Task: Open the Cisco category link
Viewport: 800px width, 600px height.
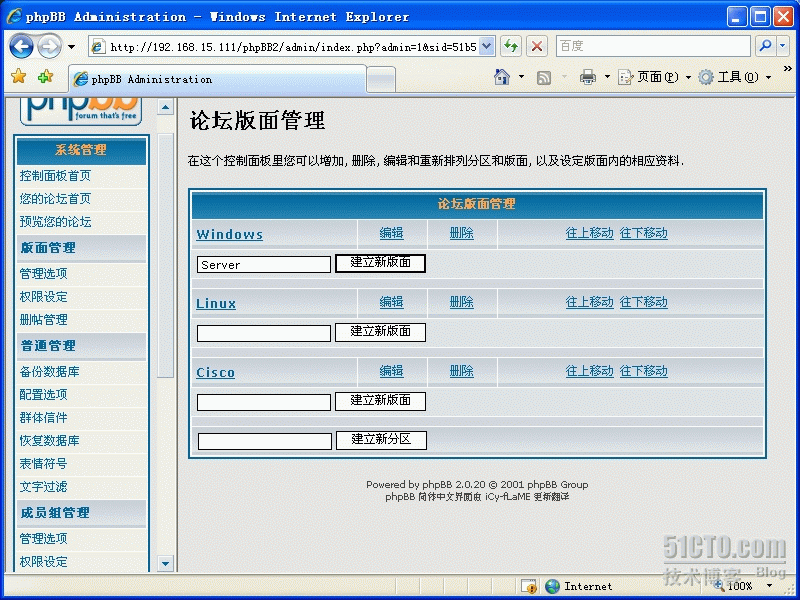Action: 215,372
